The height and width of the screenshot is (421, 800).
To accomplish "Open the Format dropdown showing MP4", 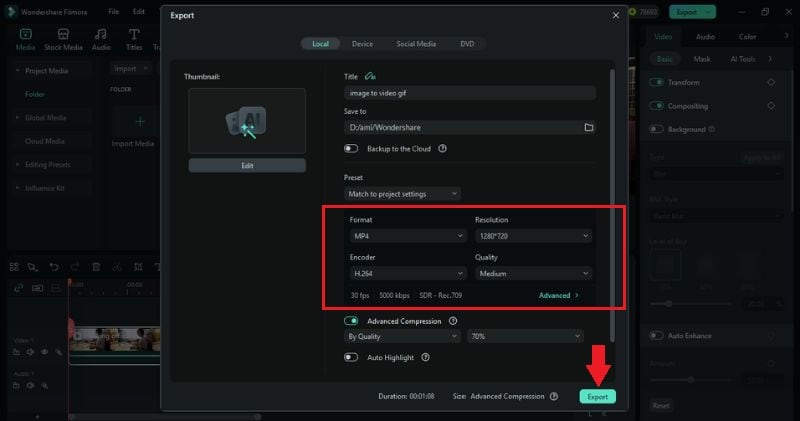I will [408, 236].
